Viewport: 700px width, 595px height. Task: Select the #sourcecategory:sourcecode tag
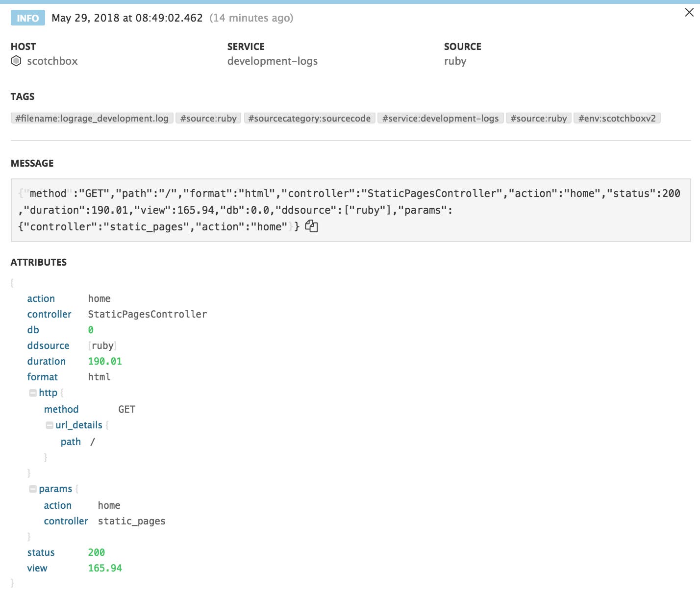(310, 118)
